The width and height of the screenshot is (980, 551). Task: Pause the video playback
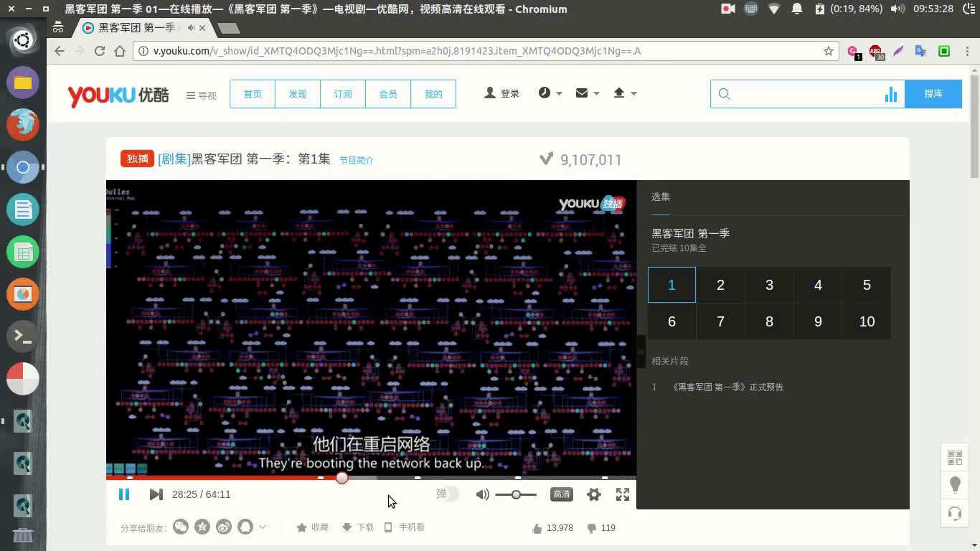pyautogui.click(x=124, y=494)
